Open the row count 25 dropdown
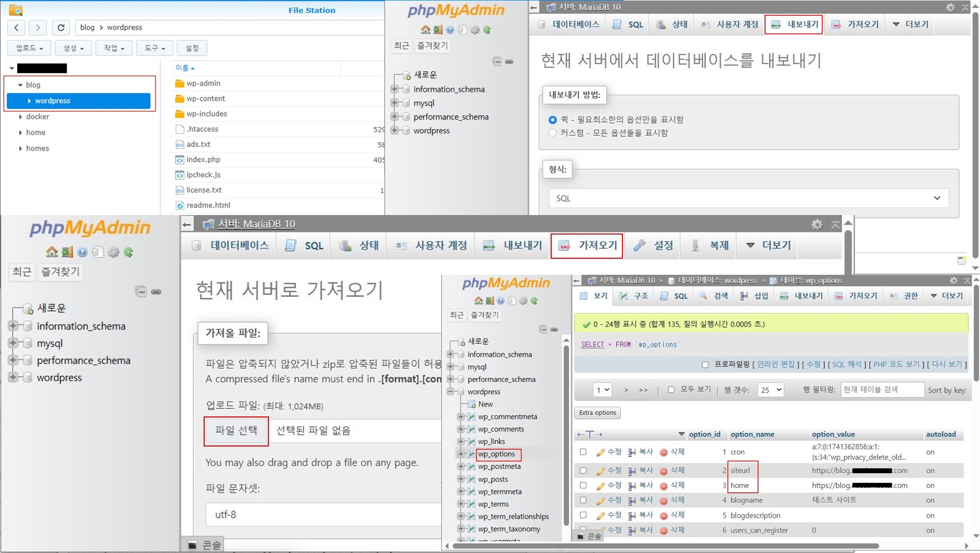980x553 pixels. [770, 390]
